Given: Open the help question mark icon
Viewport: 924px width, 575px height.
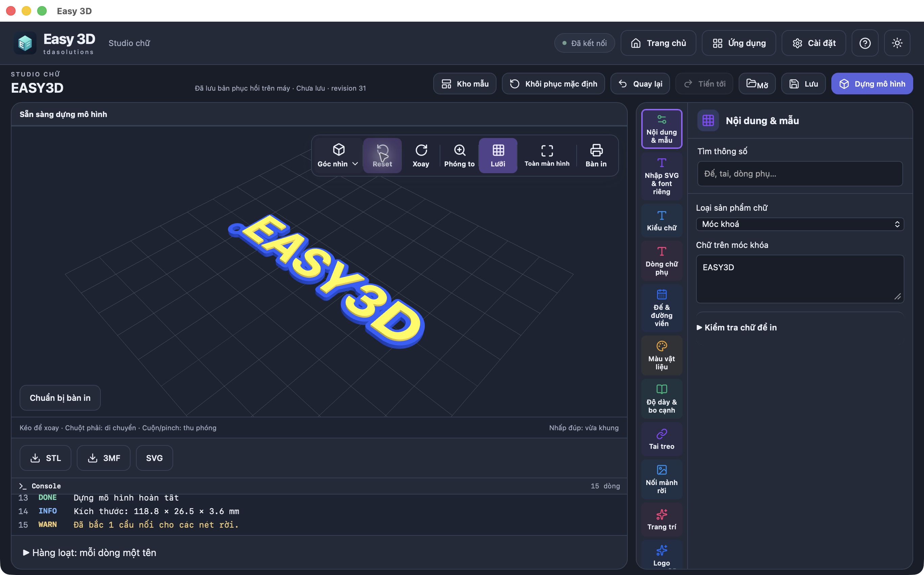Looking at the screenshot, I should (x=865, y=43).
